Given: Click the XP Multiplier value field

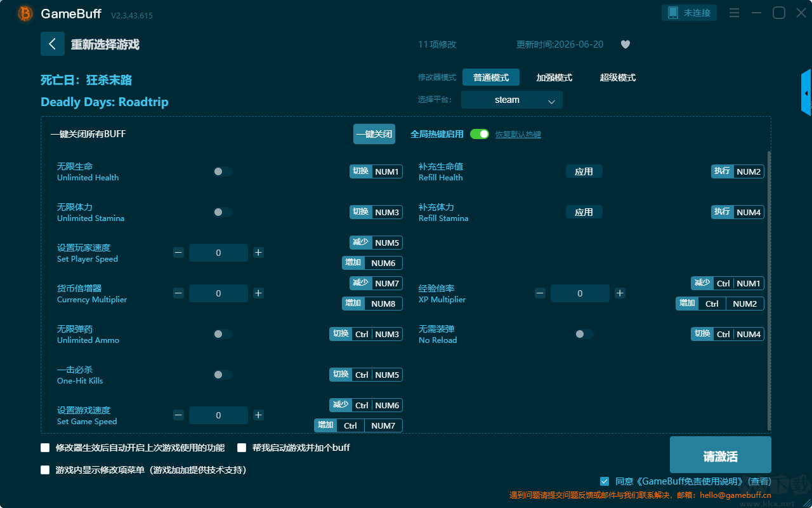Looking at the screenshot, I should click(580, 293).
